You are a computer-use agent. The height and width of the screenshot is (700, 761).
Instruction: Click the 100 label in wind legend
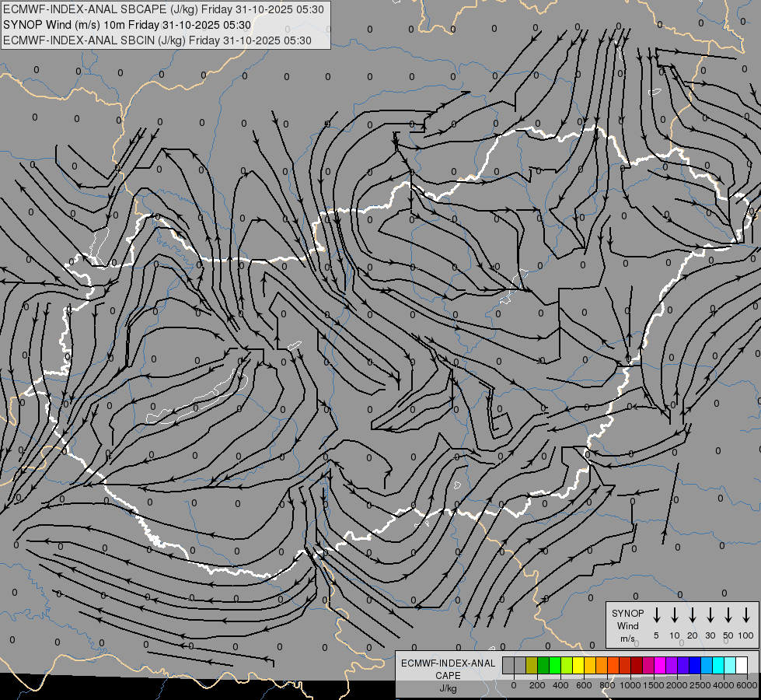point(746,635)
